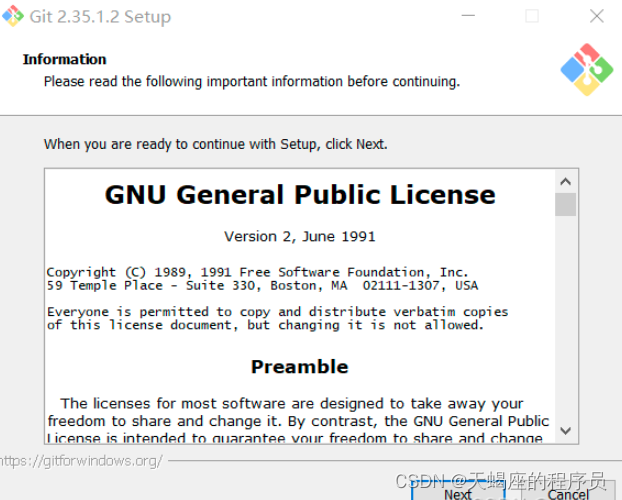The image size is (622, 500).
Task: Click the scrollbar down arrow in license box
Action: click(x=565, y=431)
